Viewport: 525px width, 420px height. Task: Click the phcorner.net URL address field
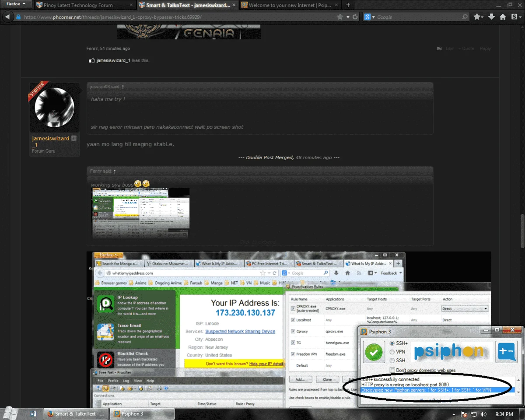175,17
